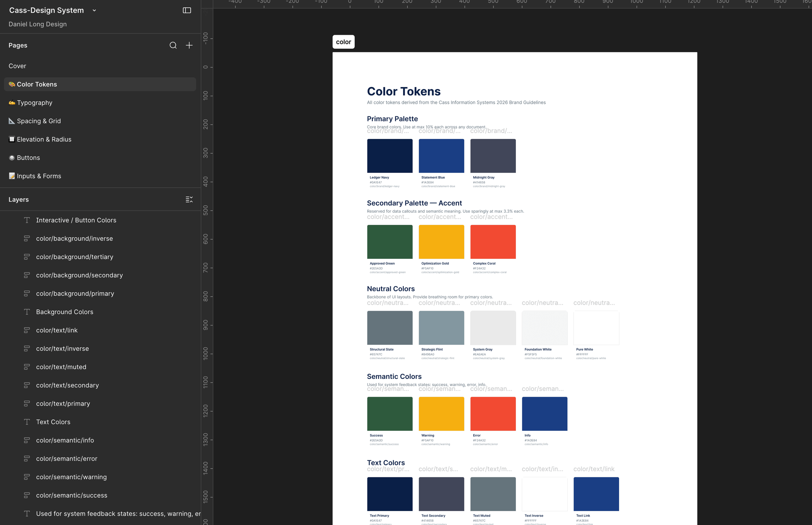Click the Foundation White label text

[x=538, y=349]
